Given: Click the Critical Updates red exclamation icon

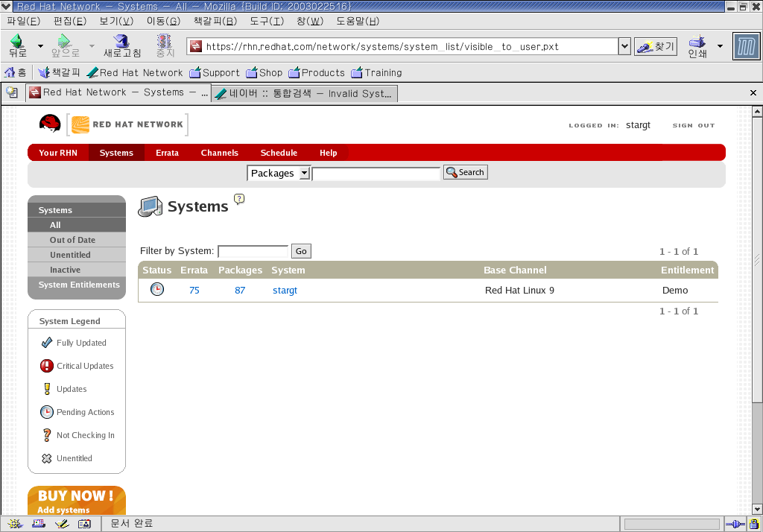Looking at the screenshot, I should click(x=47, y=366).
